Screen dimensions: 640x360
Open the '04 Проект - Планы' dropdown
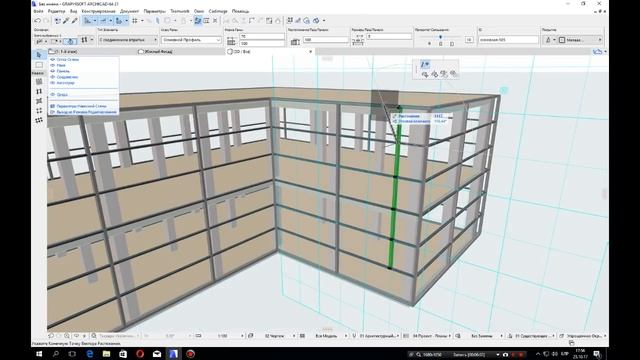(431, 336)
